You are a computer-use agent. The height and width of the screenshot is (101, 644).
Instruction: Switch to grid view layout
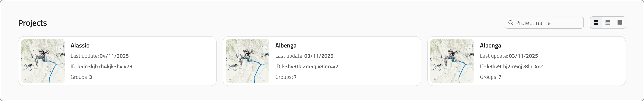point(596,23)
